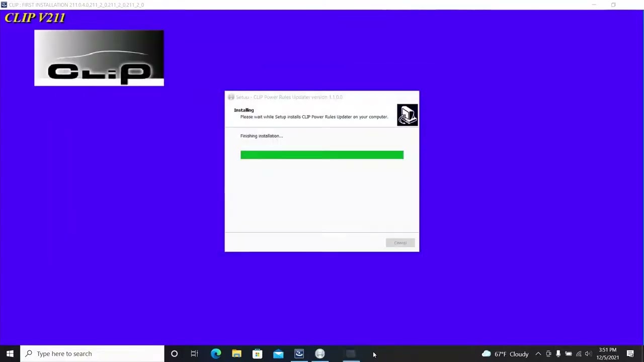
Task: Open Task View on the taskbar
Action: pos(194,353)
